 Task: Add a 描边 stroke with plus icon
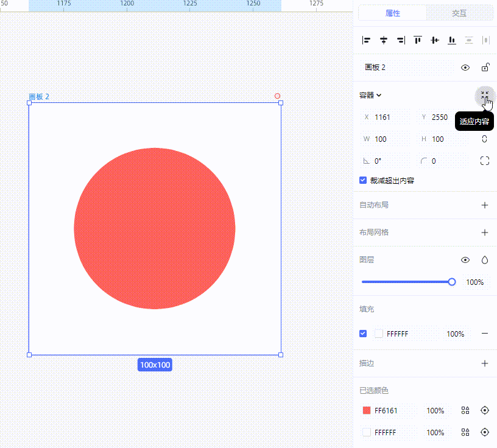click(485, 363)
